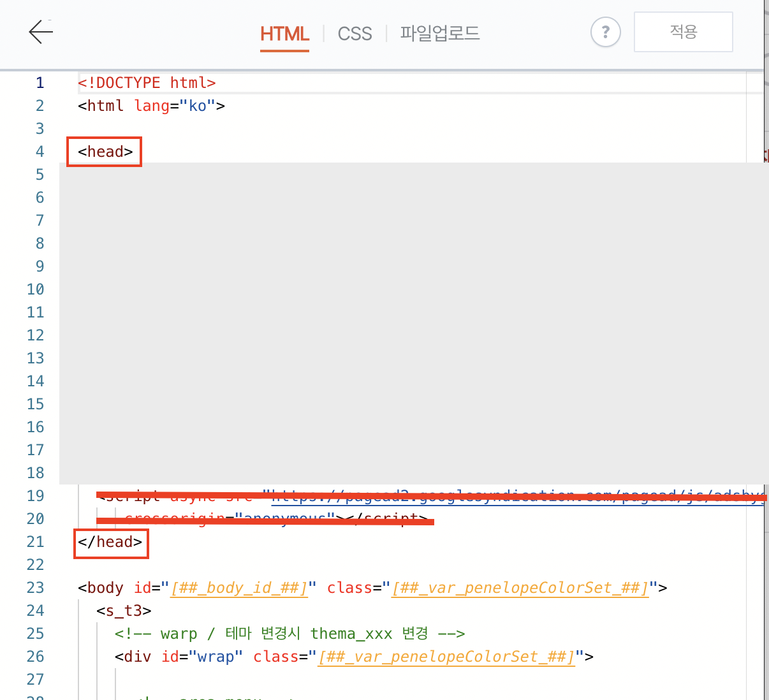This screenshot has width=769, height=700.
Task: Click the <s_t3> tag line
Action: point(124,611)
